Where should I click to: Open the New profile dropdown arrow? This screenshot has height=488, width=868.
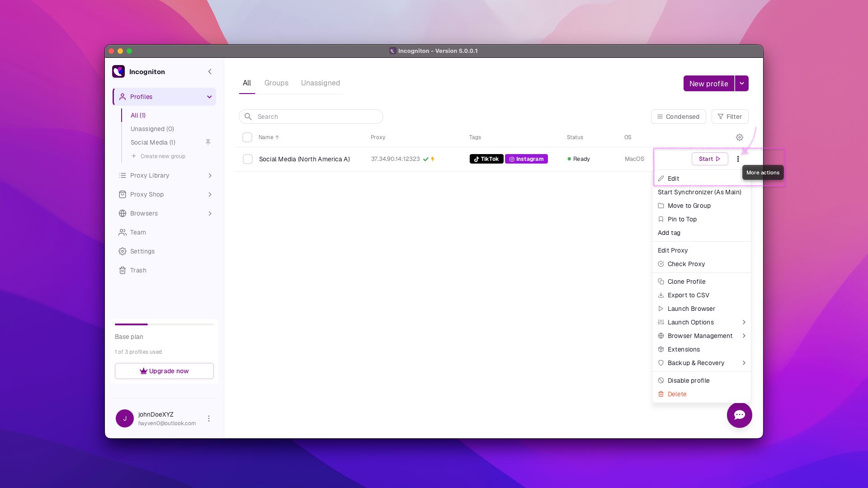click(x=742, y=84)
